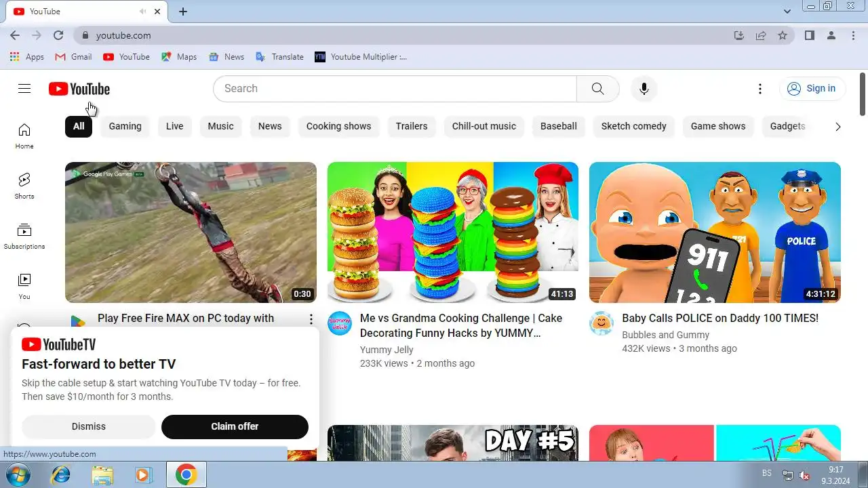868x488 pixels.
Task: Select the Sketch comedy chip
Action: point(634,126)
